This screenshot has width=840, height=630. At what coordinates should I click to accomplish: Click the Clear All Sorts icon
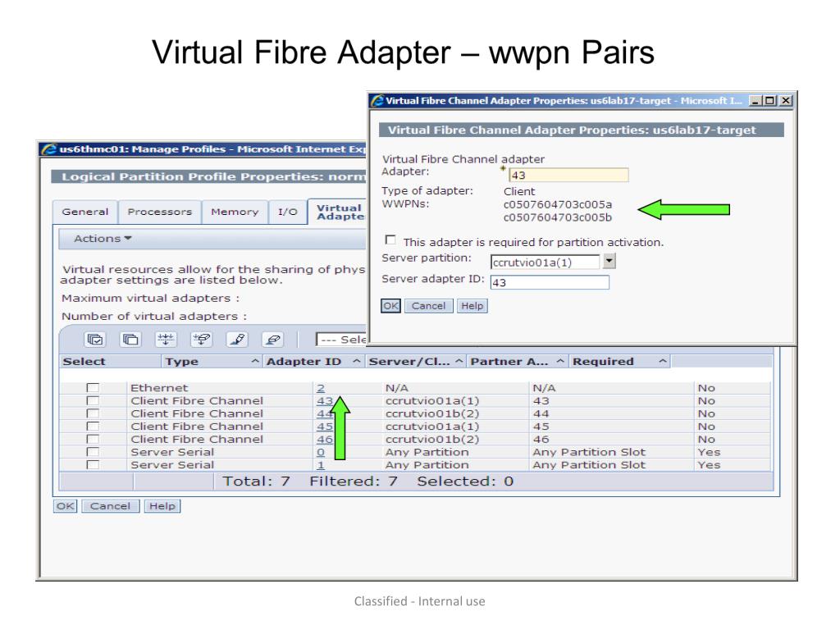(x=272, y=339)
